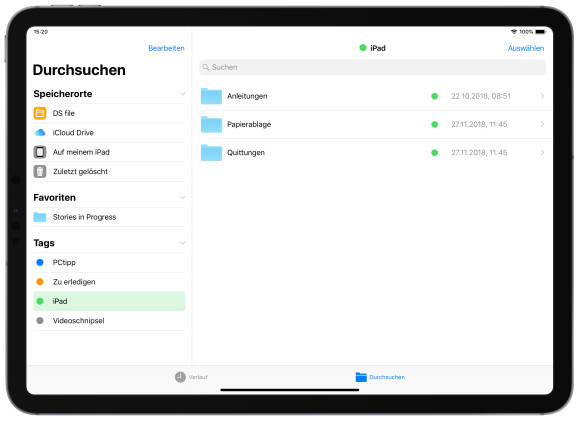The height and width of the screenshot is (421, 580).
Task: Tap the home indicator bar
Action: (x=290, y=390)
